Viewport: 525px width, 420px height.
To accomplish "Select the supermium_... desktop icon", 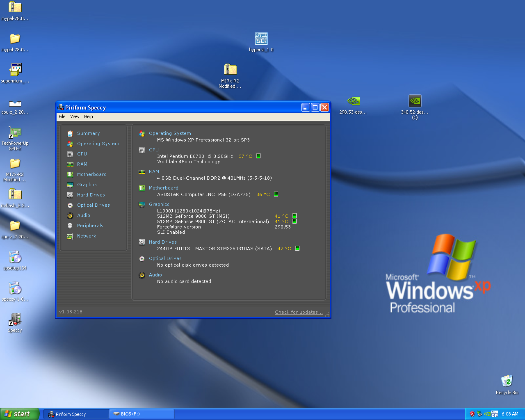I will tap(15, 73).
